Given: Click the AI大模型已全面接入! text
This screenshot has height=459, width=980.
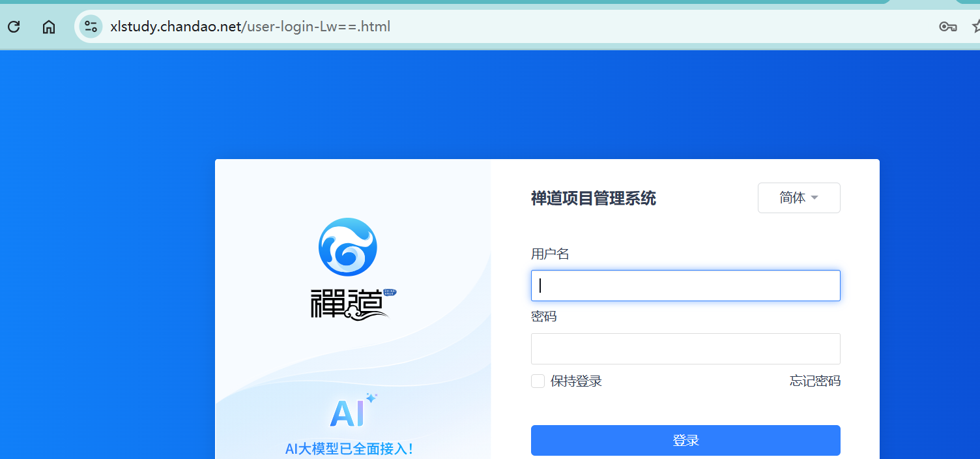Looking at the screenshot, I should 349,449.
